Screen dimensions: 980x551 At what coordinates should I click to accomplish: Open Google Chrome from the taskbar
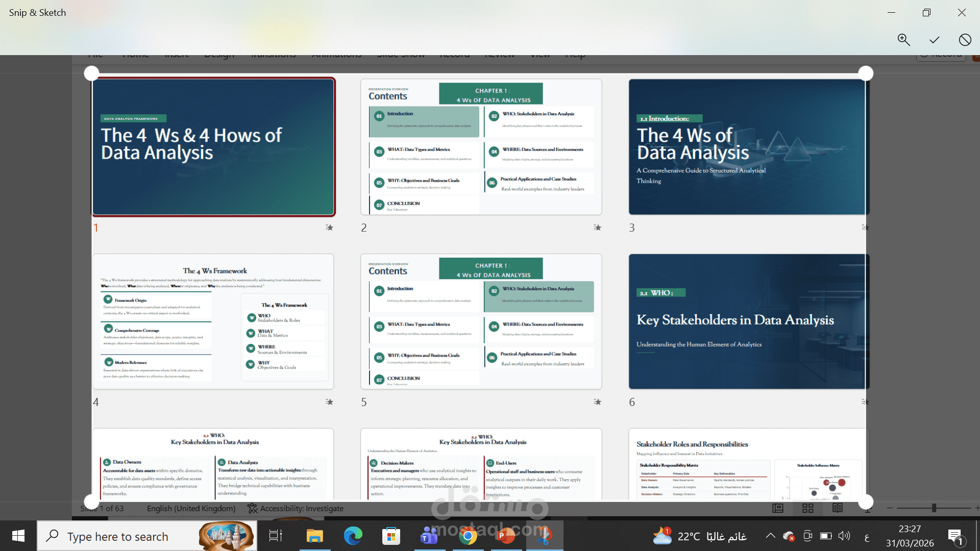point(468,536)
